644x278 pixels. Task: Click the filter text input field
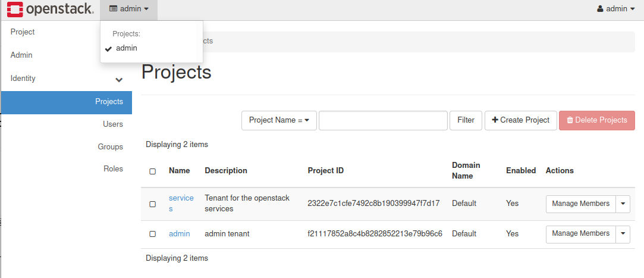[383, 120]
